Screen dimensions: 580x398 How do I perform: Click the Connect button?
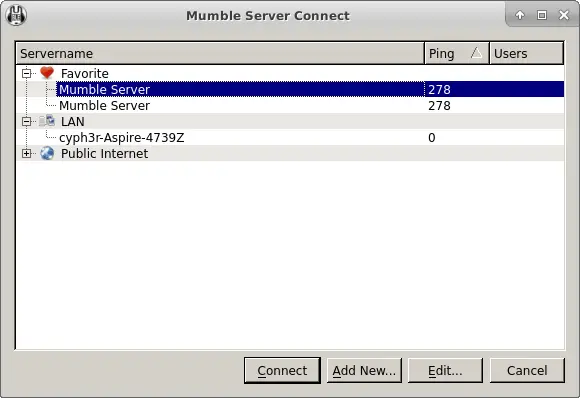point(282,370)
